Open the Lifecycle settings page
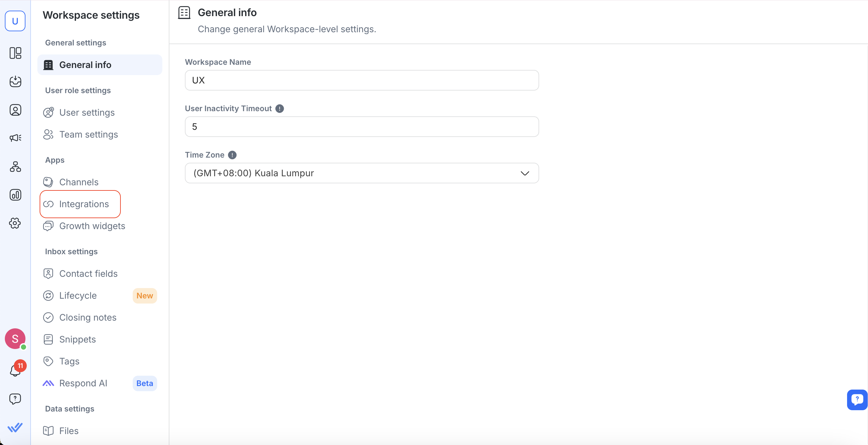The height and width of the screenshot is (445, 868). pos(78,296)
